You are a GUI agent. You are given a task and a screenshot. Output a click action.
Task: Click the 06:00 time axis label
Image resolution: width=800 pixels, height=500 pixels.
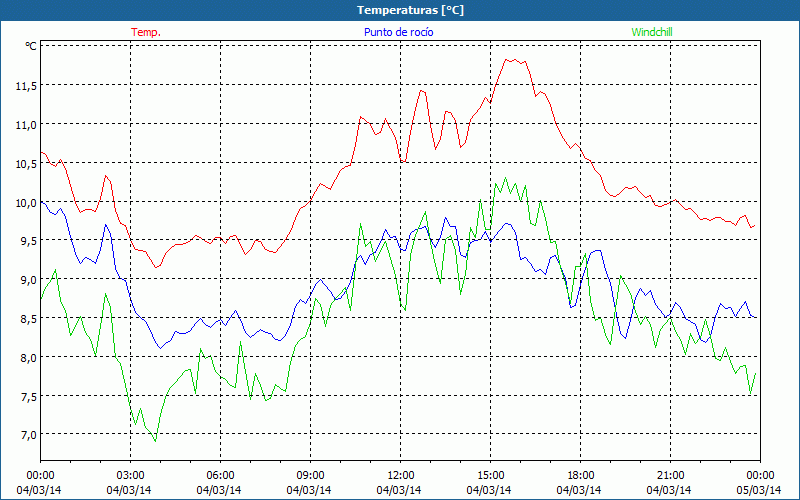[x=220, y=475]
